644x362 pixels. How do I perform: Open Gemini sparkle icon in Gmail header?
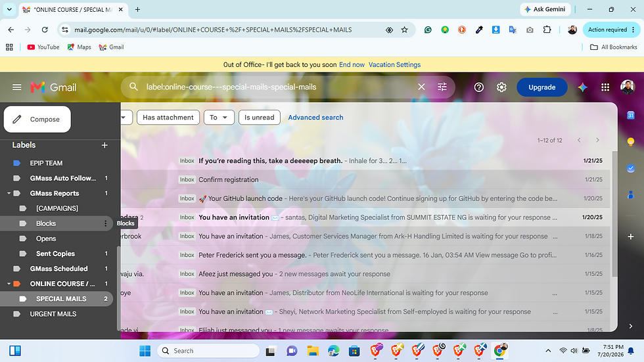pyautogui.click(x=582, y=87)
